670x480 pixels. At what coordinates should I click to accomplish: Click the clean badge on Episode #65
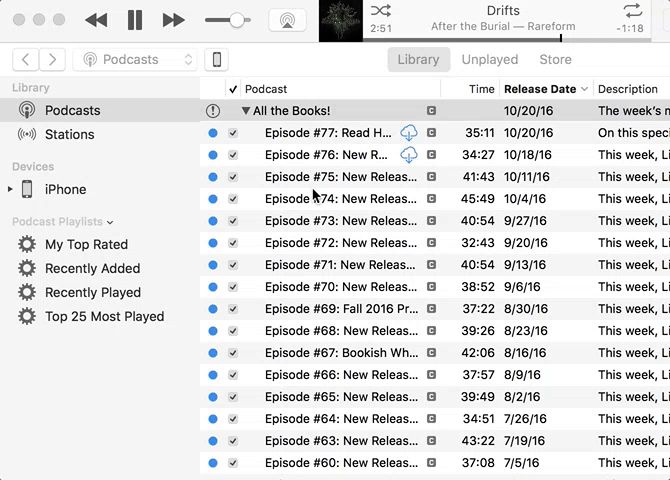point(432,397)
